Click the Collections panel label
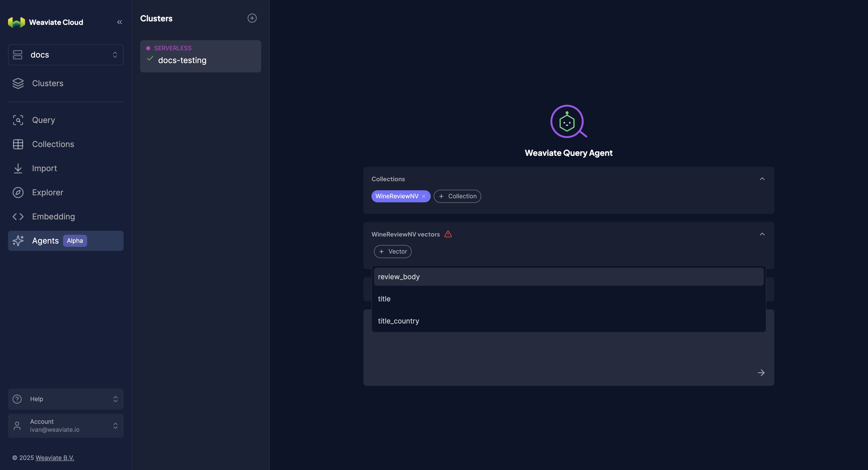Viewport: 868px width, 470px height. click(x=388, y=179)
